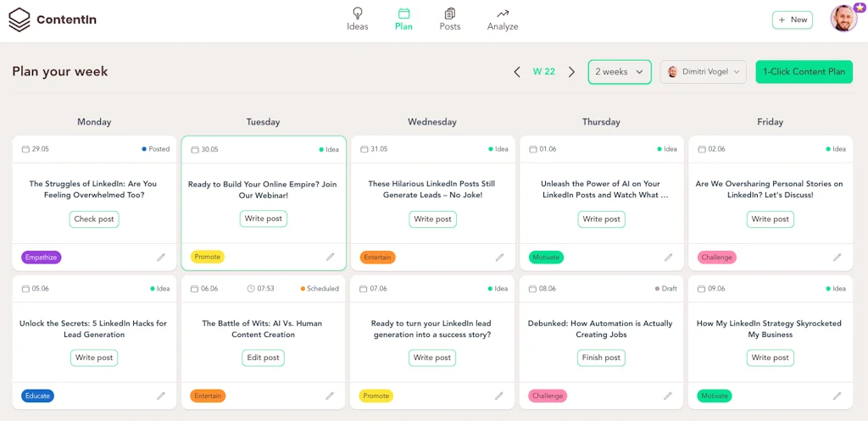Click pencil edit icon on Empathize card

coord(161,257)
